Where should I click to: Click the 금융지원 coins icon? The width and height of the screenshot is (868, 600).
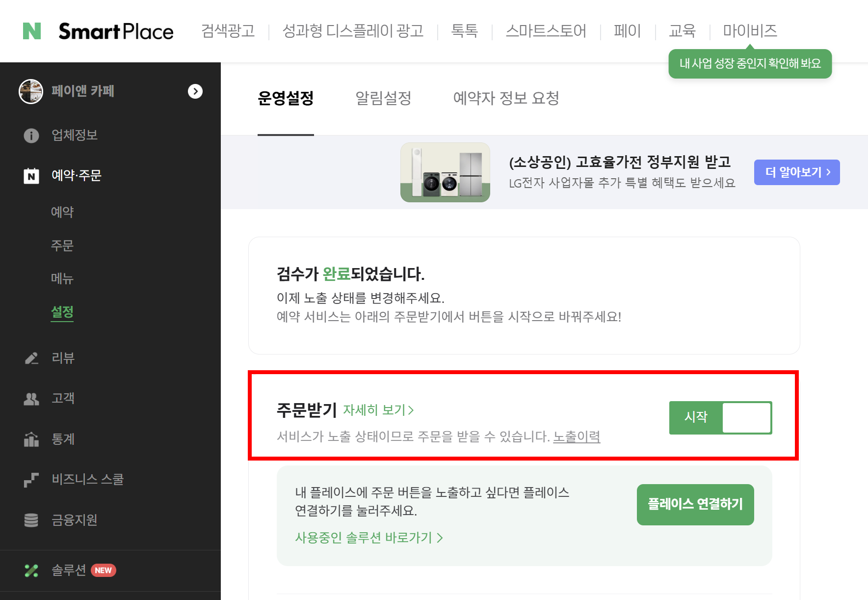click(x=31, y=520)
